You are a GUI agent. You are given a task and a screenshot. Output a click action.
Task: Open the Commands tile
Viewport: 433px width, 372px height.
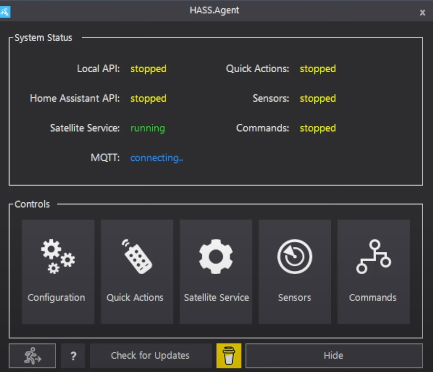pyautogui.click(x=373, y=272)
